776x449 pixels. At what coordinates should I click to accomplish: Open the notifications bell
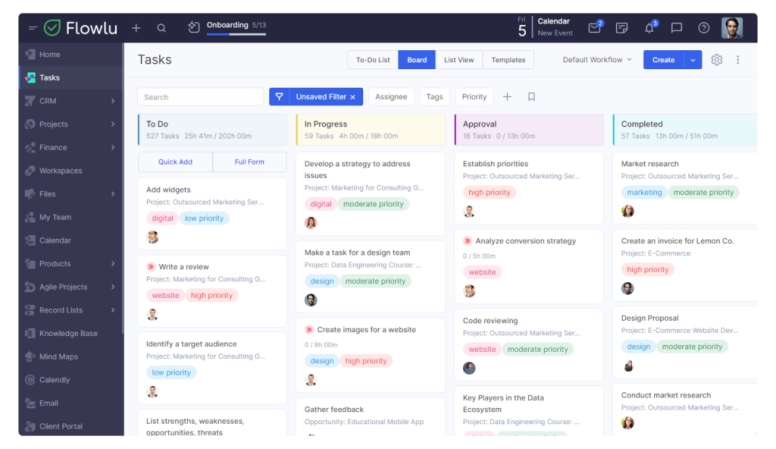pyautogui.click(x=649, y=28)
